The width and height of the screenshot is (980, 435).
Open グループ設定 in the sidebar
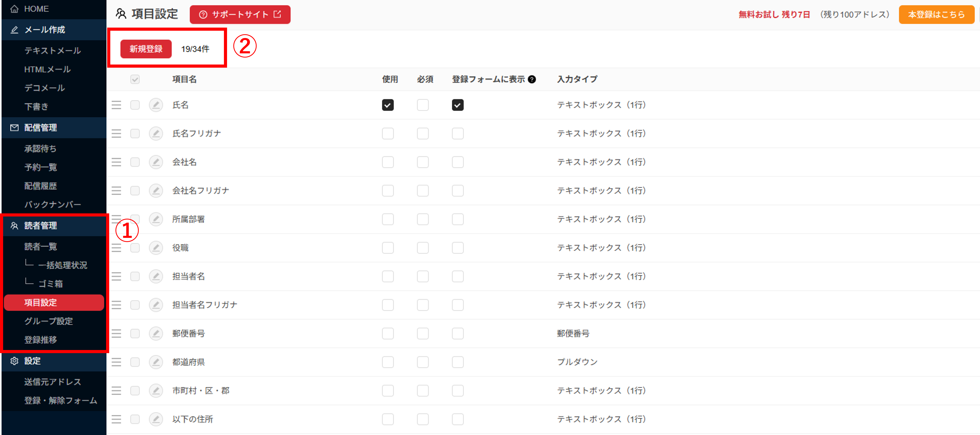(48, 321)
